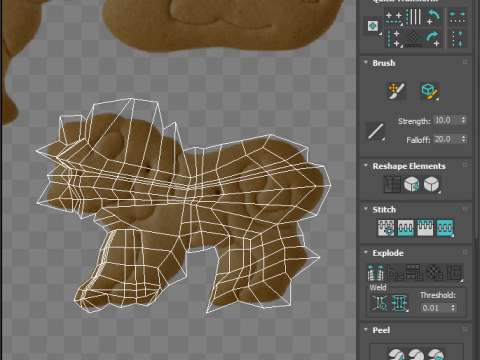Activate the Paint Move brush
Viewport: 480px width, 360px height.
[x=396, y=91]
